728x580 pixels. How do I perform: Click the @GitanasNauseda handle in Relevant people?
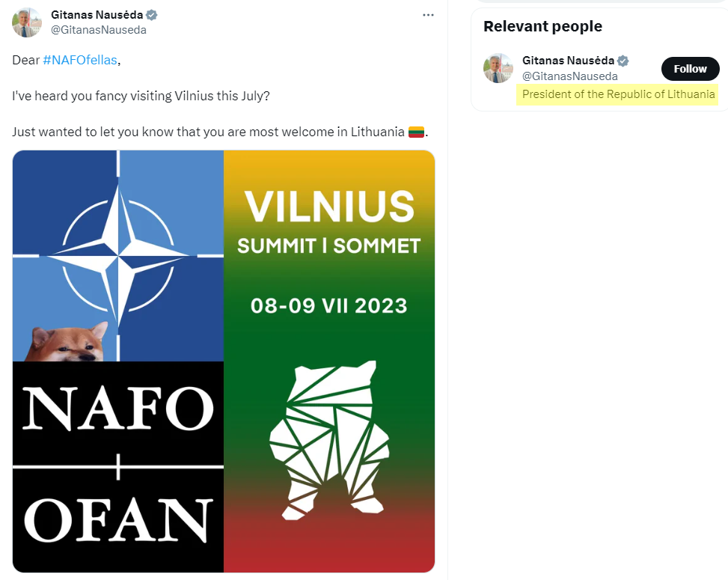[570, 76]
